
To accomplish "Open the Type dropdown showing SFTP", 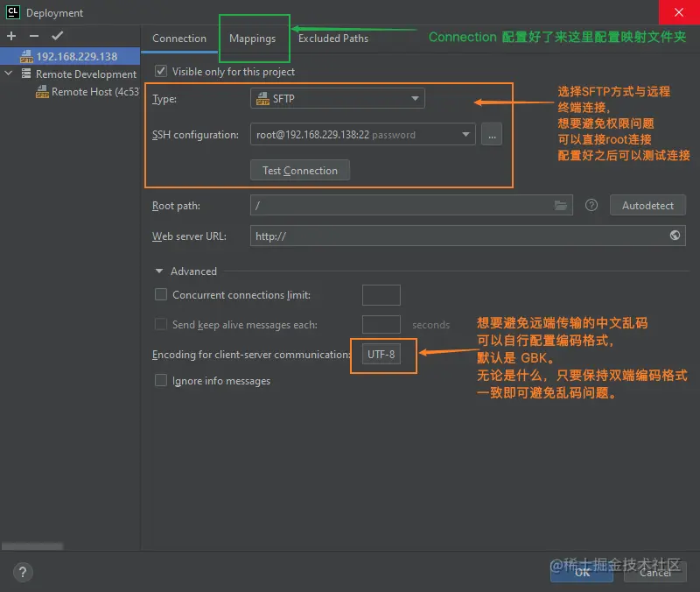I will 337,98.
